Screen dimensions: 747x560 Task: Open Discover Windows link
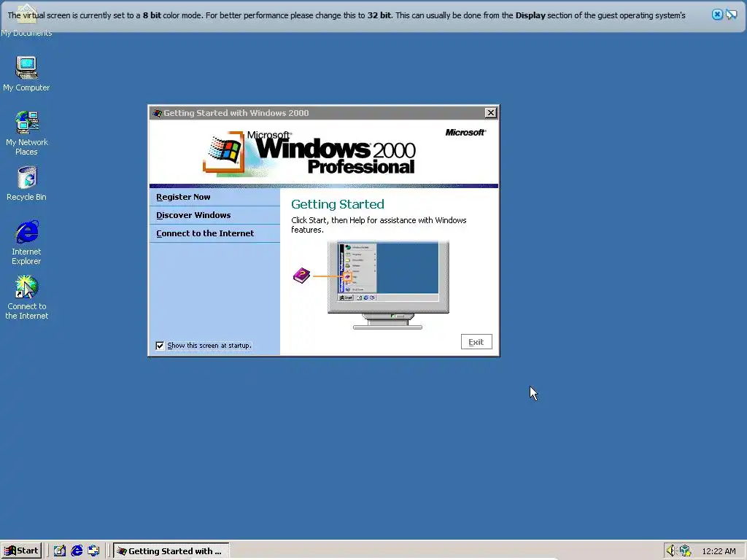pyautogui.click(x=193, y=215)
